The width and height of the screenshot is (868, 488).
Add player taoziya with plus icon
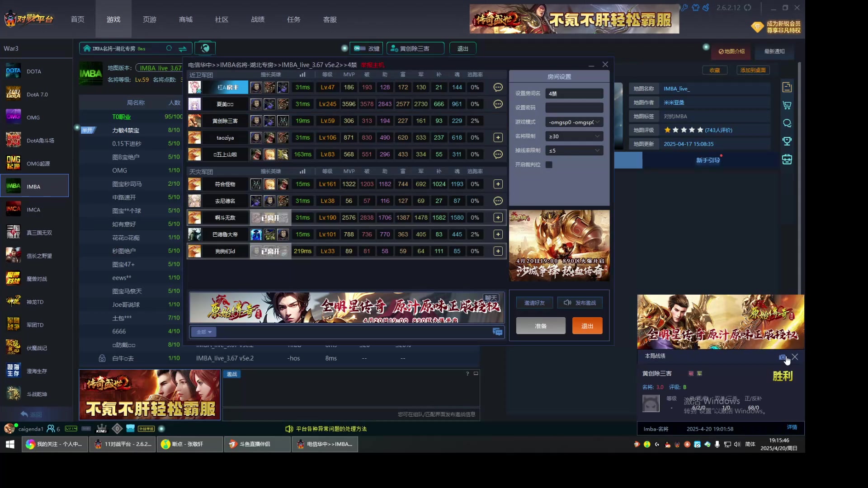pyautogui.click(x=498, y=137)
